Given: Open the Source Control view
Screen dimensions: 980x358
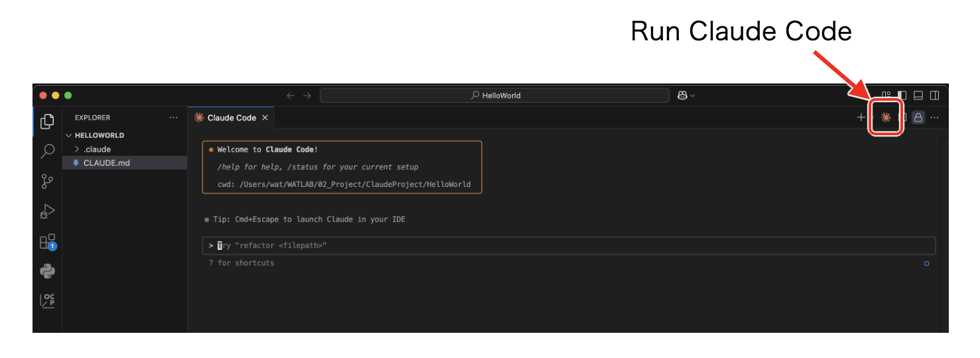Looking at the screenshot, I should coord(47,181).
